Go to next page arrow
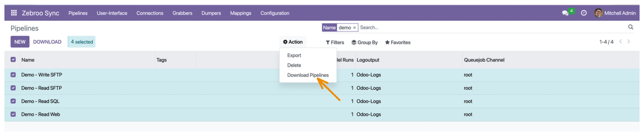644x136 pixels. click(629, 42)
